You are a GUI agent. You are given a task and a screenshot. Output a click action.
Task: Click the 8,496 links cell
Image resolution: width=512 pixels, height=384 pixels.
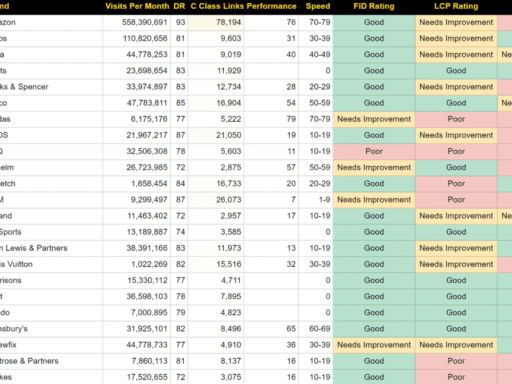[216, 329]
